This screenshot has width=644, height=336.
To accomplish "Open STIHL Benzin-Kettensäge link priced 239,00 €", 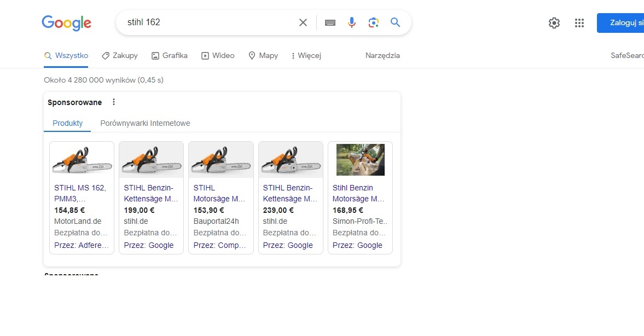I will (291, 193).
